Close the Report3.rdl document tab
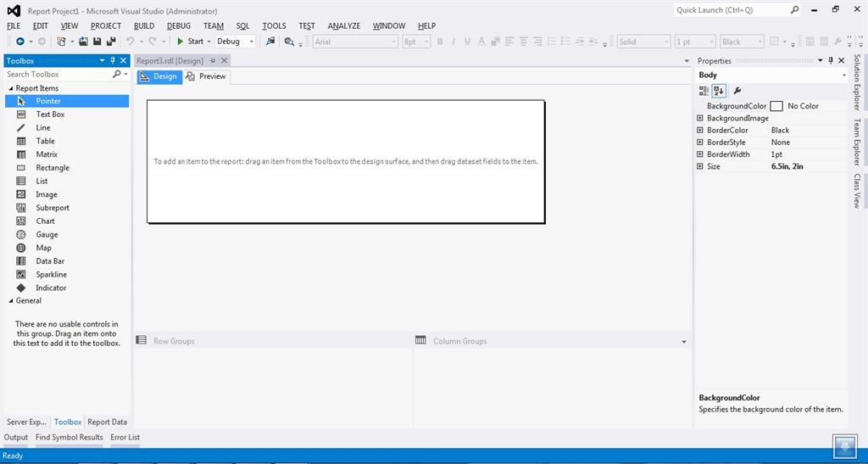868x464 pixels. tap(224, 61)
